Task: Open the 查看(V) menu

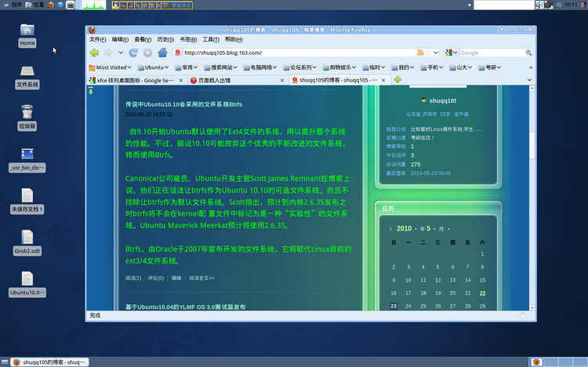Action: [143, 39]
